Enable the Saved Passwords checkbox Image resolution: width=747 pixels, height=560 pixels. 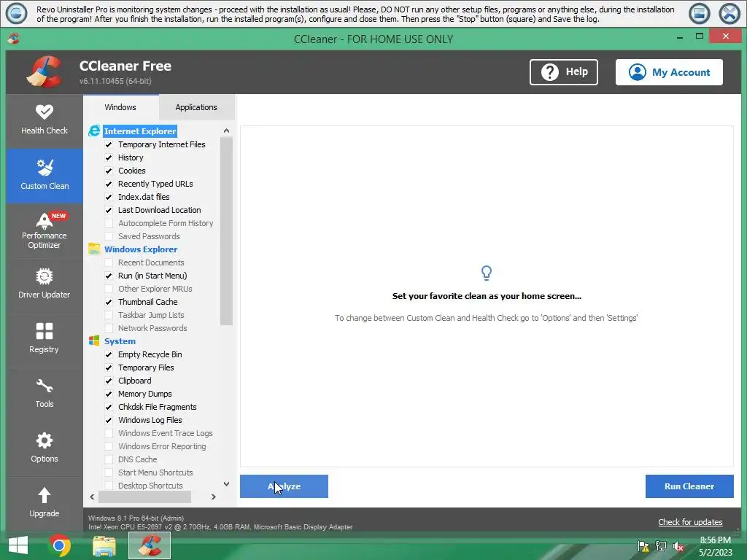[109, 236]
